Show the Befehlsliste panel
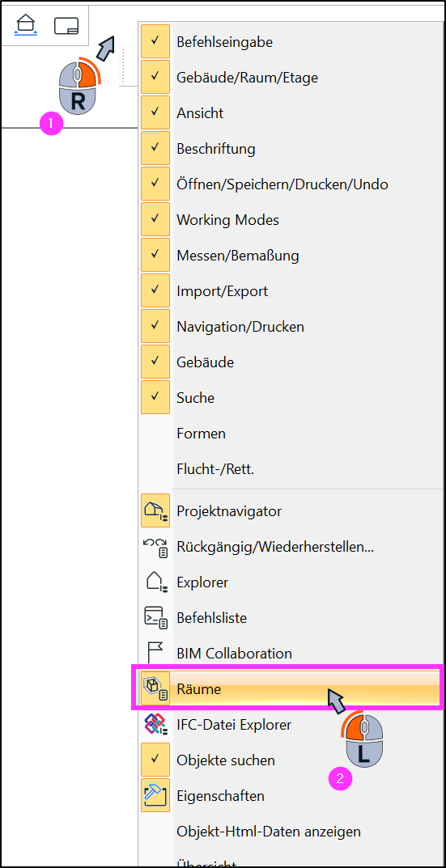The image size is (446, 868). (x=291, y=618)
